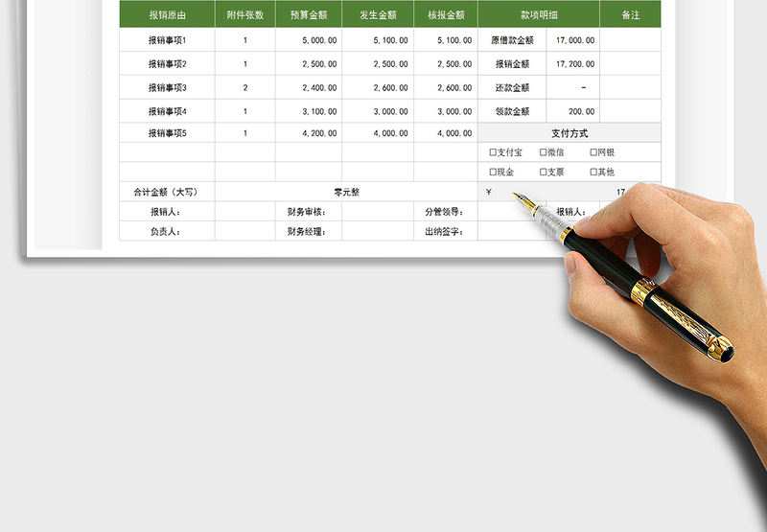767x532 pixels.
Task: Select the 出纳签字 label cell
Action: (x=444, y=232)
